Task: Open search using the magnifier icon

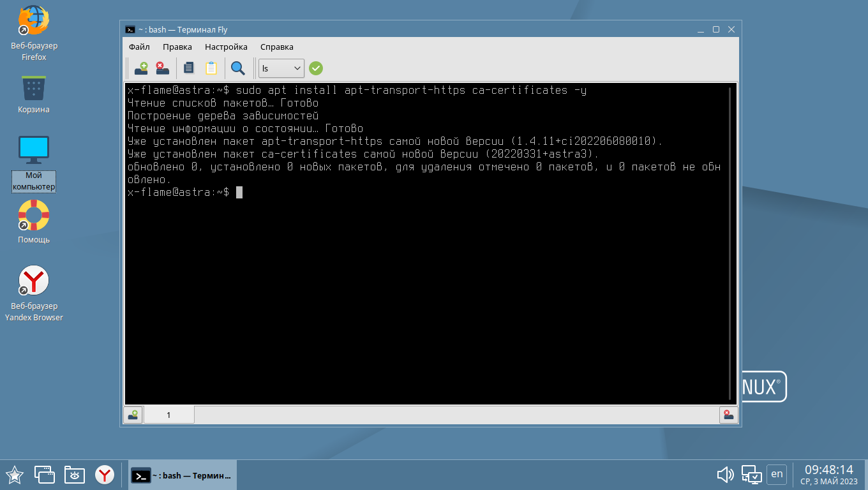Action: [x=238, y=68]
